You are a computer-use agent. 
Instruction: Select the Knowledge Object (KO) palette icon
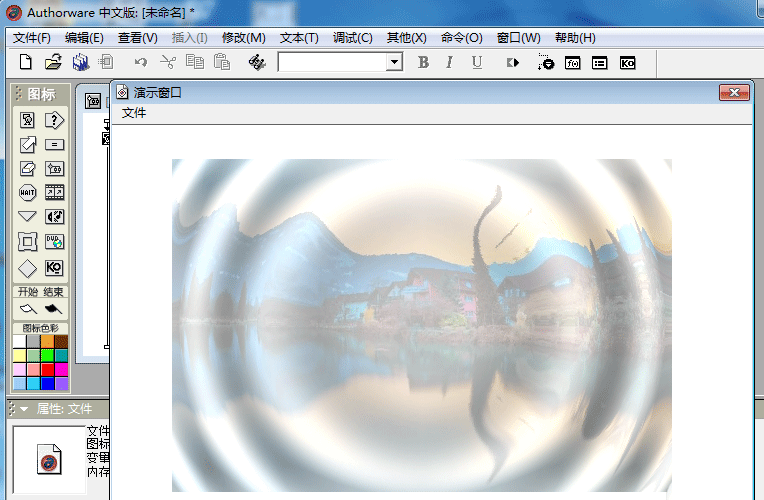pyautogui.click(x=54, y=267)
